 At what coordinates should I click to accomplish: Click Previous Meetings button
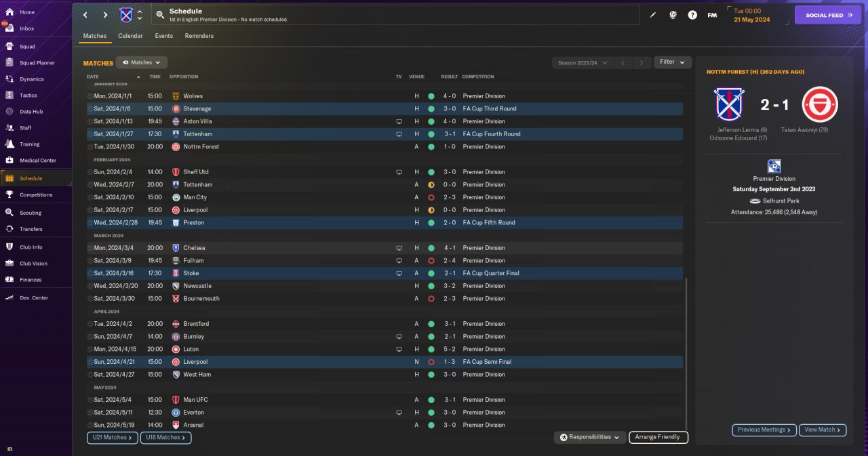(x=764, y=430)
